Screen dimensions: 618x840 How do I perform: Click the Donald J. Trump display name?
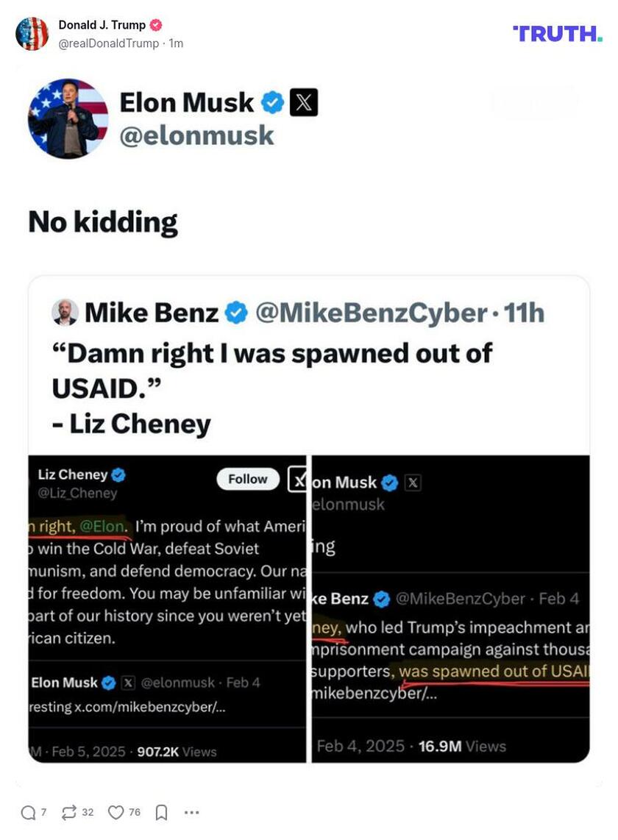point(102,25)
